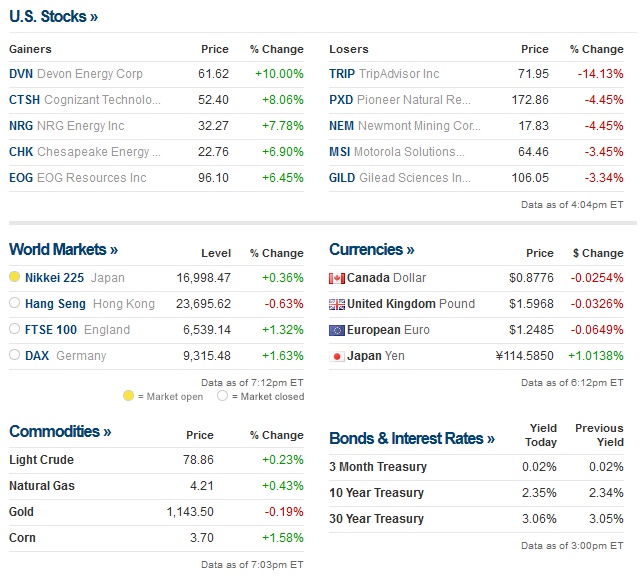The width and height of the screenshot is (640, 577).
Task: Click the -0.19% Gold change value
Action: pos(284,512)
